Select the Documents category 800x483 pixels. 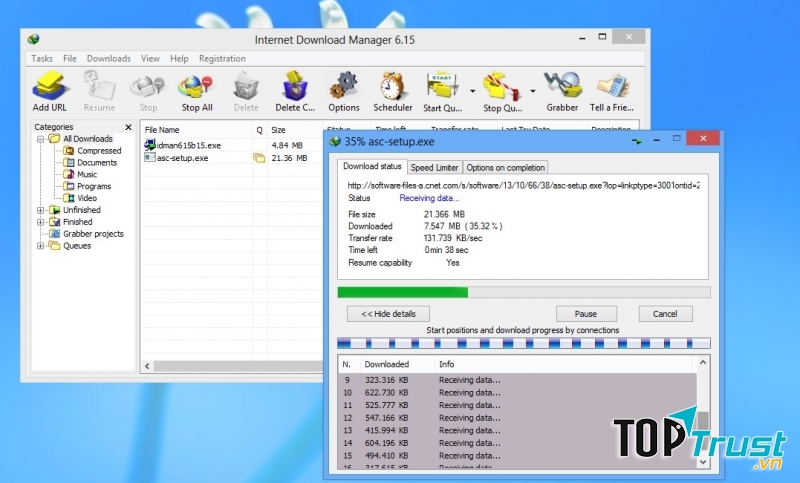pos(97,162)
